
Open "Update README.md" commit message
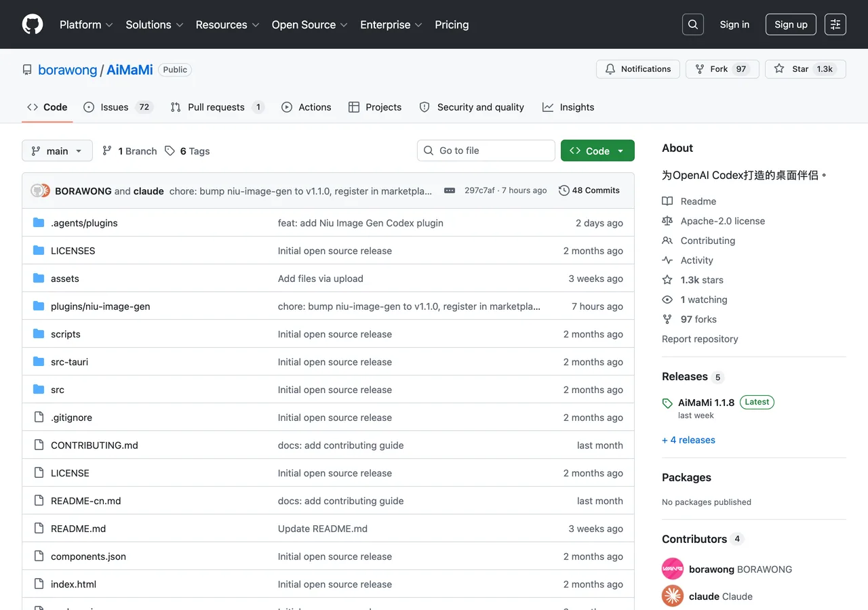click(323, 529)
